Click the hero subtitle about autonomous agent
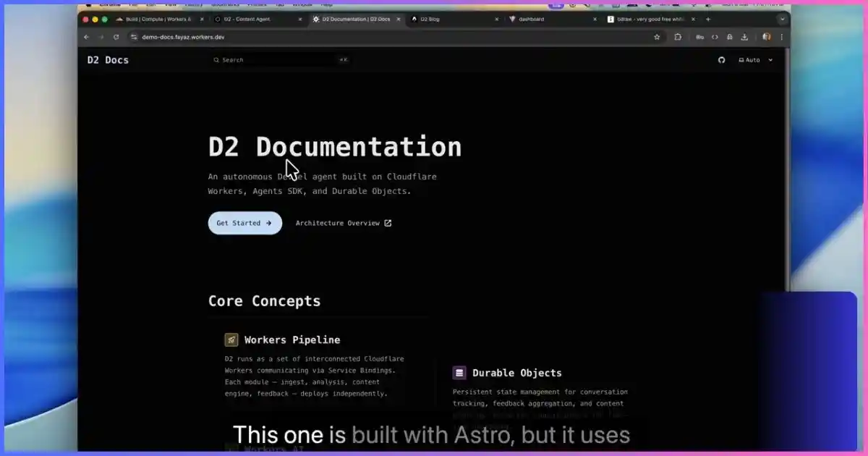Image resolution: width=868 pixels, height=456 pixels. click(x=323, y=184)
